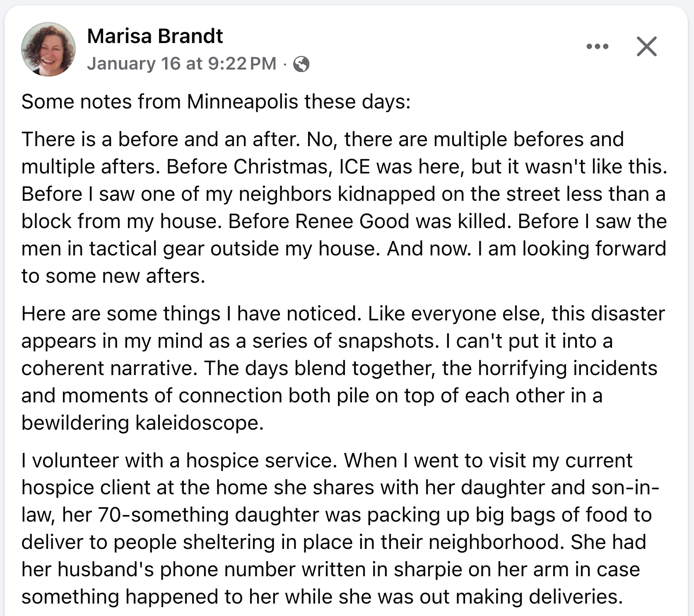Click the word 'ICE' in the post
This screenshot has width=694, height=616.
point(354,166)
